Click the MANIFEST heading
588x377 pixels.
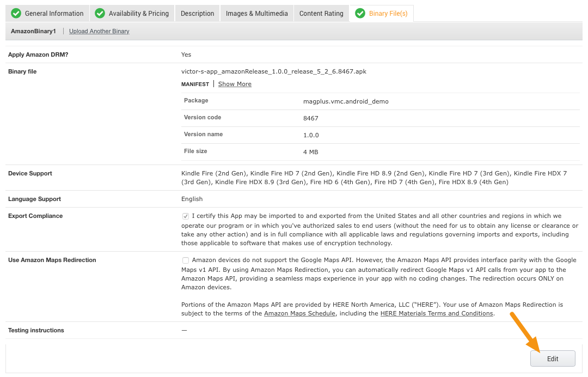click(x=195, y=84)
